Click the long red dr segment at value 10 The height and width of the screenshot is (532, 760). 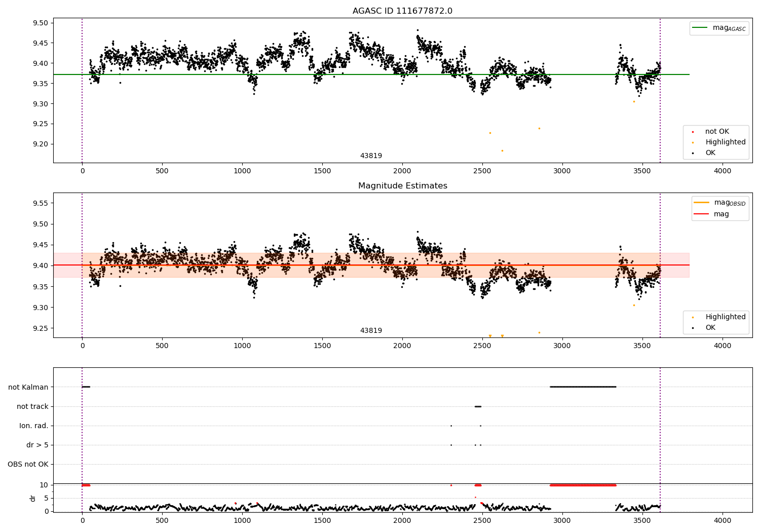point(583,485)
